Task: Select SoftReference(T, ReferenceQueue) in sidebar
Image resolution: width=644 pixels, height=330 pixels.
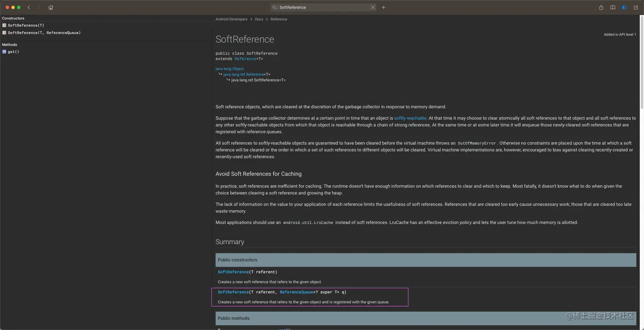Action: tap(44, 33)
